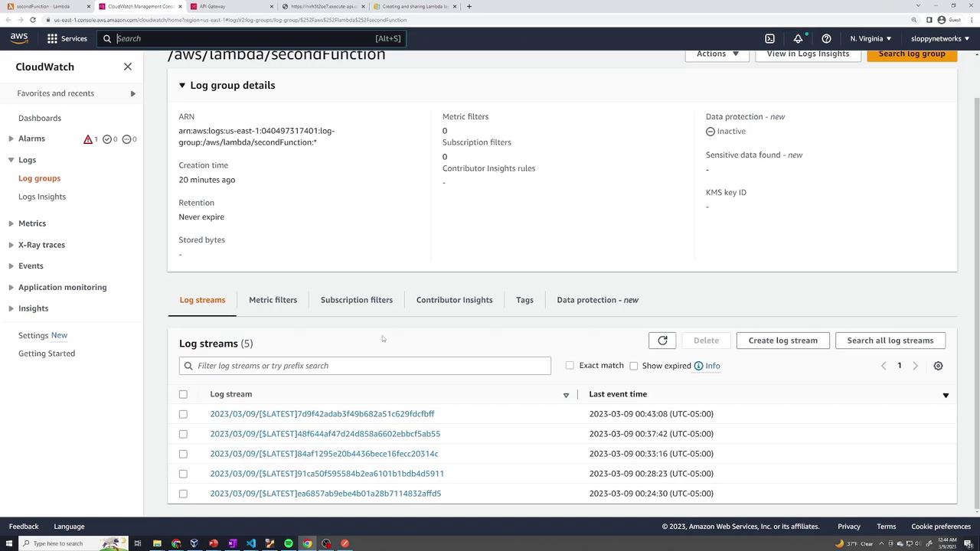This screenshot has height=551, width=980.
Task: Collapse the Log group details section
Action: point(182,86)
